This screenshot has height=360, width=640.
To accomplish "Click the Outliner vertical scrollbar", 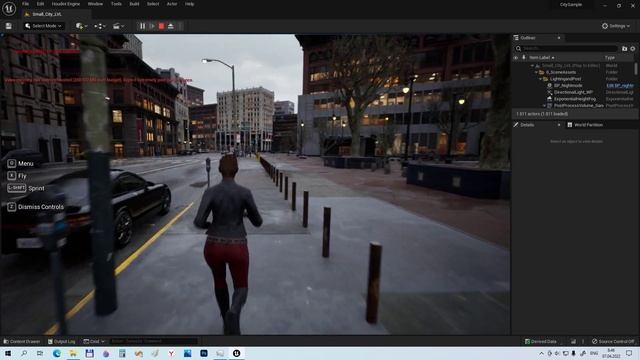I will 636,69.
